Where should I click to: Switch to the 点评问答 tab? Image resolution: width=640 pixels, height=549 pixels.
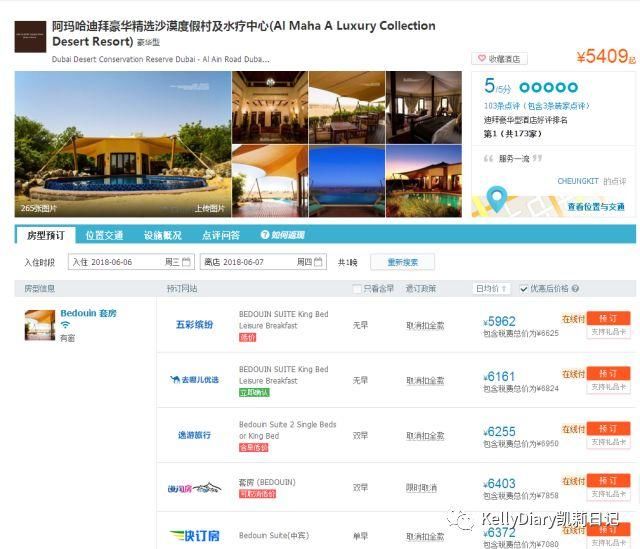tap(221, 235)
